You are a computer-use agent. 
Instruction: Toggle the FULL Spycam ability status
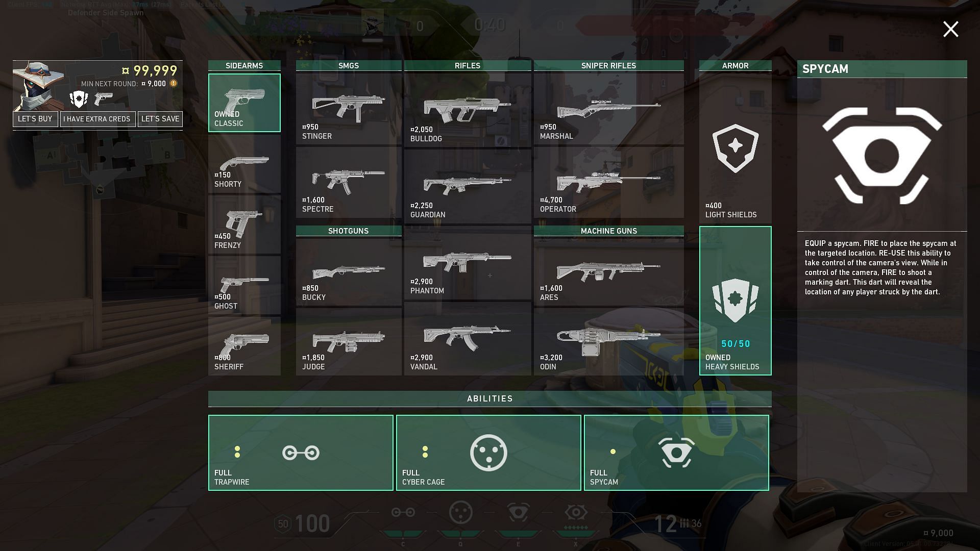tap(676, 452)
